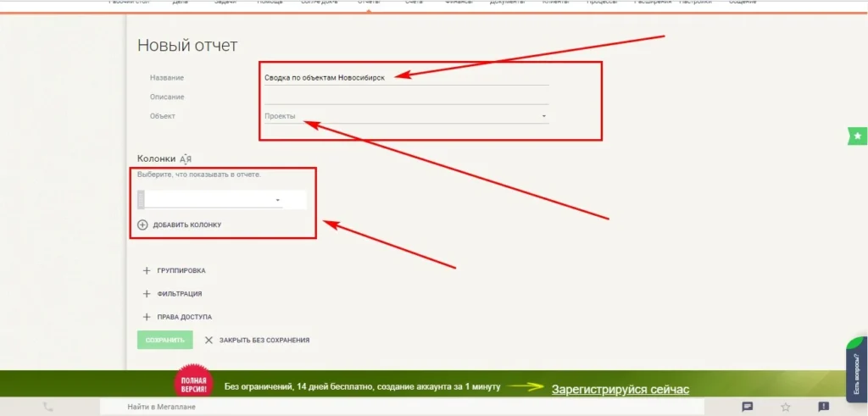Screen dimensions: 868x416
Task: Follow the Зарегистрируйся сейчас link
Action: pyautogui.click(x=620, y=390)
